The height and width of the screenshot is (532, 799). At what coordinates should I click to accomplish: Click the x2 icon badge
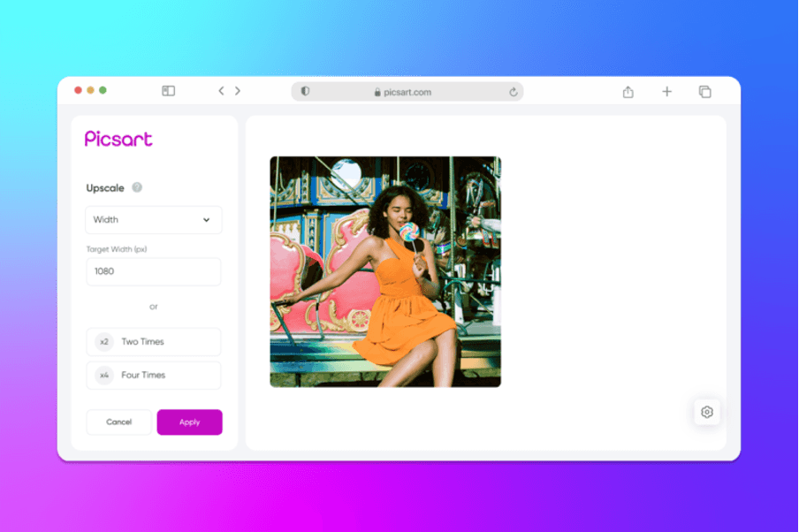click(x=103, y=342)
